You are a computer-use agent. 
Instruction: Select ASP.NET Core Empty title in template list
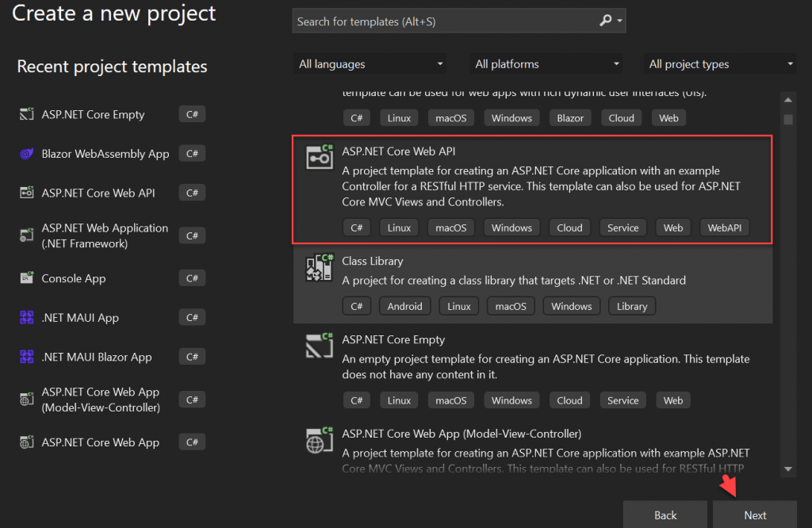point(393,339)
